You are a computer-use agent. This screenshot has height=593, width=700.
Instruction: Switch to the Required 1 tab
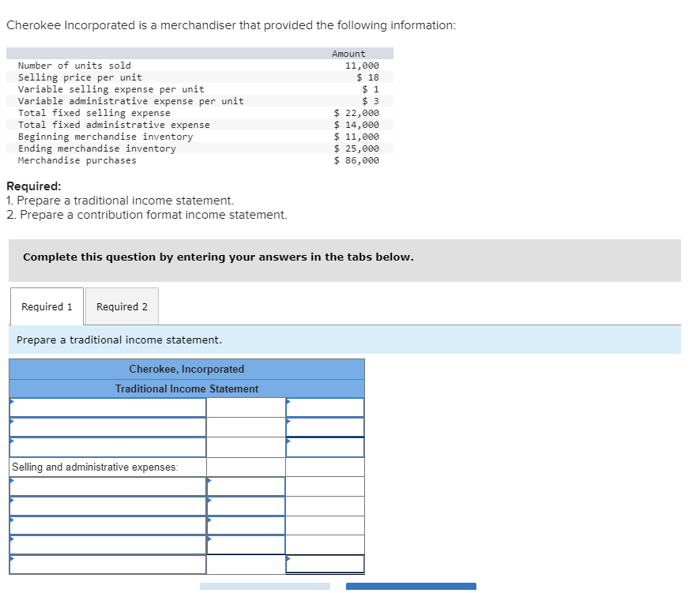pyautogui.click(x=47, y=306)
